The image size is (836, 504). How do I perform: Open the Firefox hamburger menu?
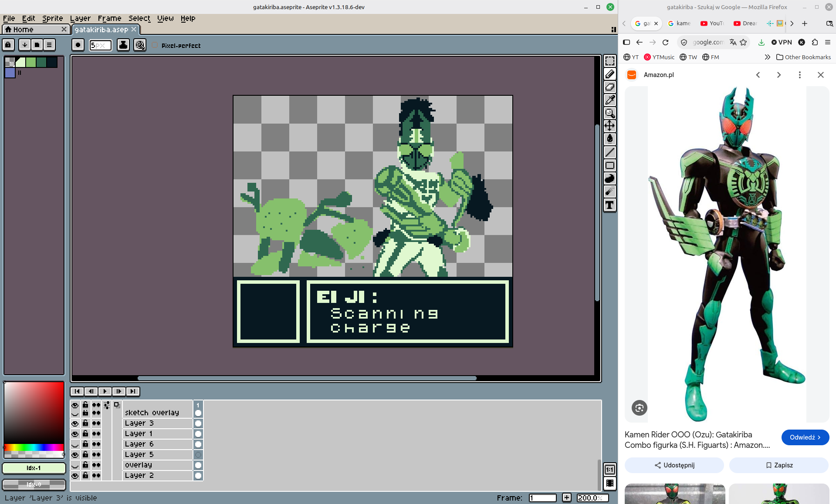coord(828,42)
